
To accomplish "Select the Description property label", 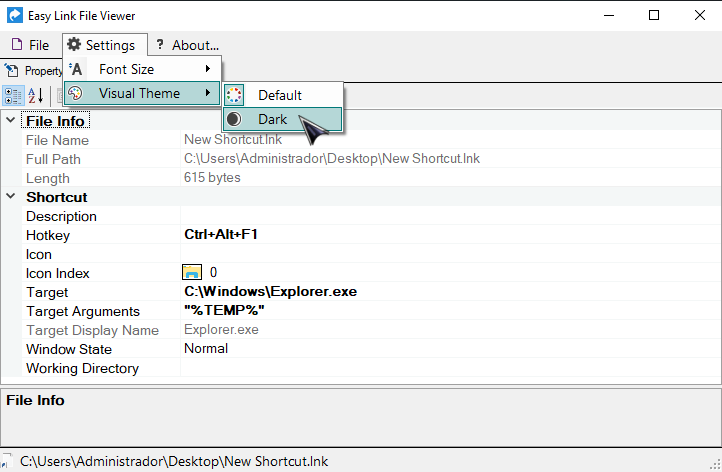I will [x=61, y=216].
